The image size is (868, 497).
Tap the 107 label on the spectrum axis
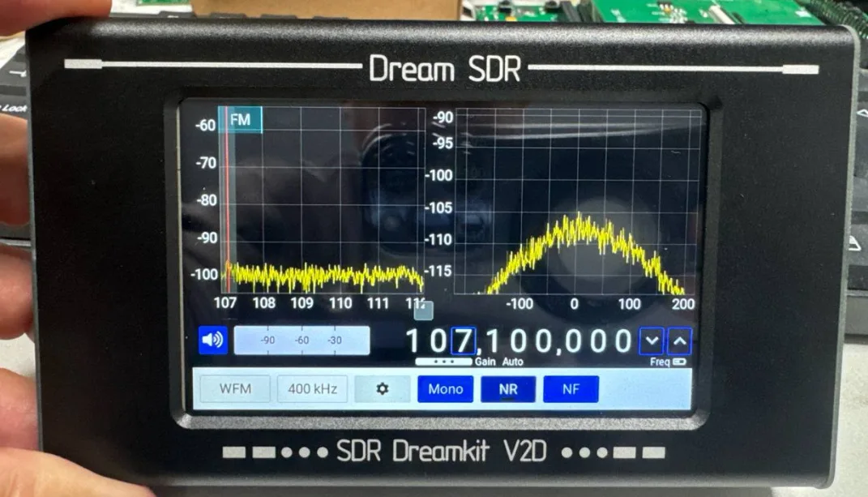coord(225,303)
